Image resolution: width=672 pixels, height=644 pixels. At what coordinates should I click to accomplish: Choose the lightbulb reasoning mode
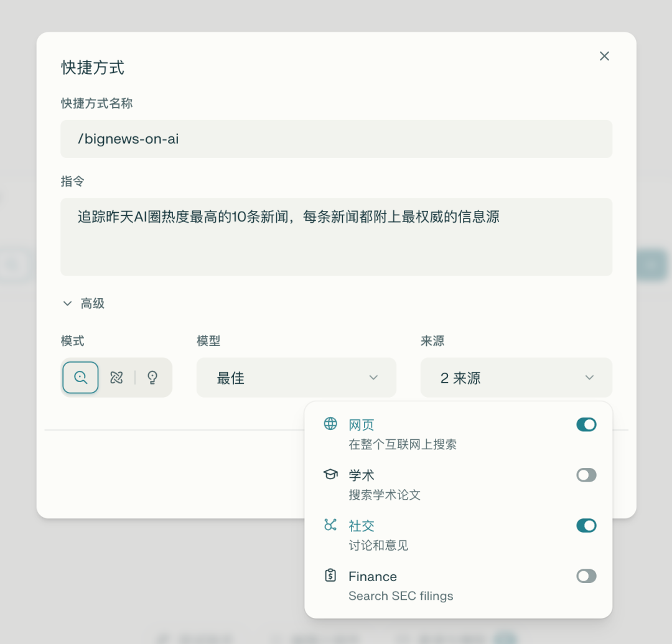pos(152,377)
